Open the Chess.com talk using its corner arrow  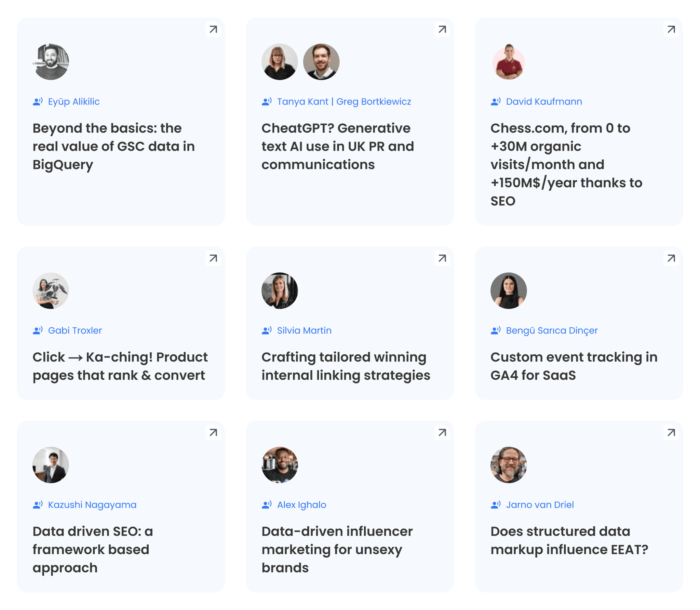click(x=671, y=29)
